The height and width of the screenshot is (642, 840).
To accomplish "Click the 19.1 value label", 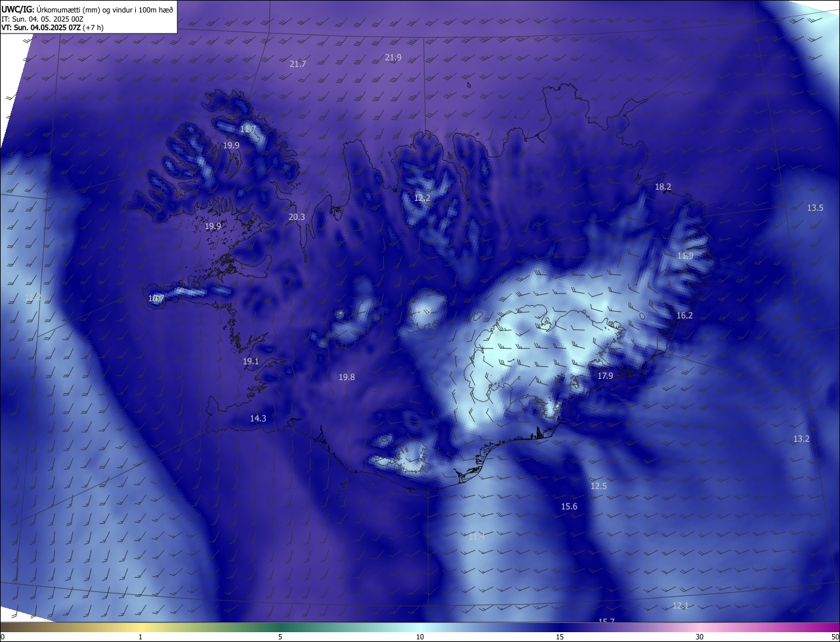I will [251, 362].
